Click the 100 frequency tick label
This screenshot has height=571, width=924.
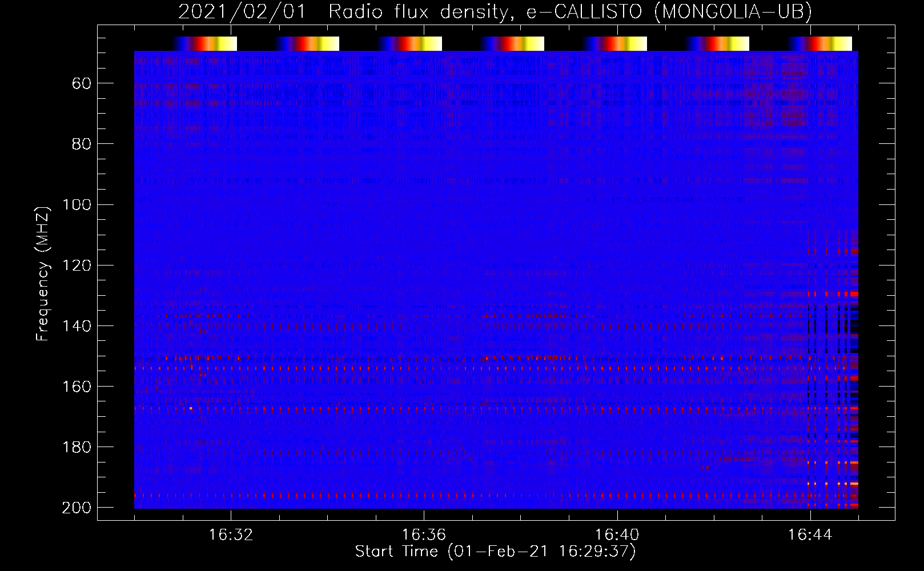point(77,205)
